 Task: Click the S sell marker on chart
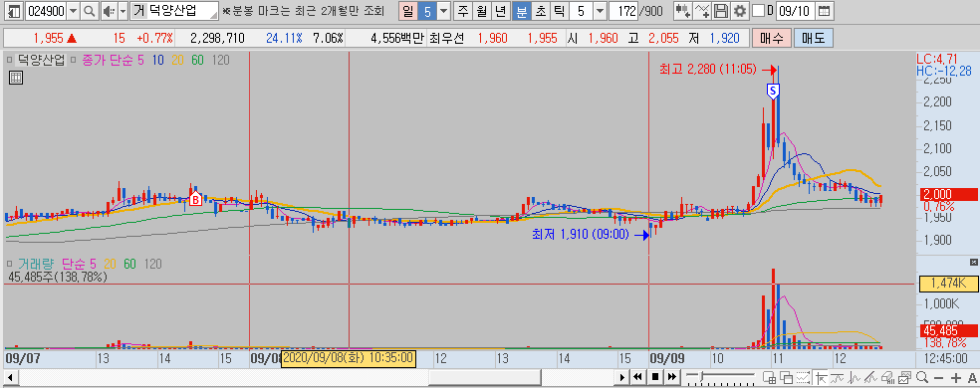click(773, 92)
